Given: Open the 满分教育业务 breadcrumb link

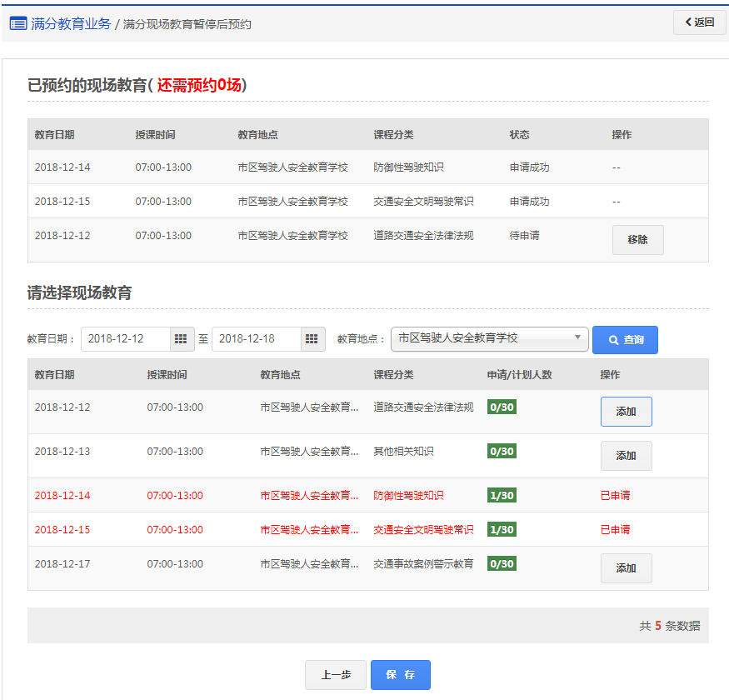Looking at the screenshot, I should pyautogui.click(x=71, y=24).
